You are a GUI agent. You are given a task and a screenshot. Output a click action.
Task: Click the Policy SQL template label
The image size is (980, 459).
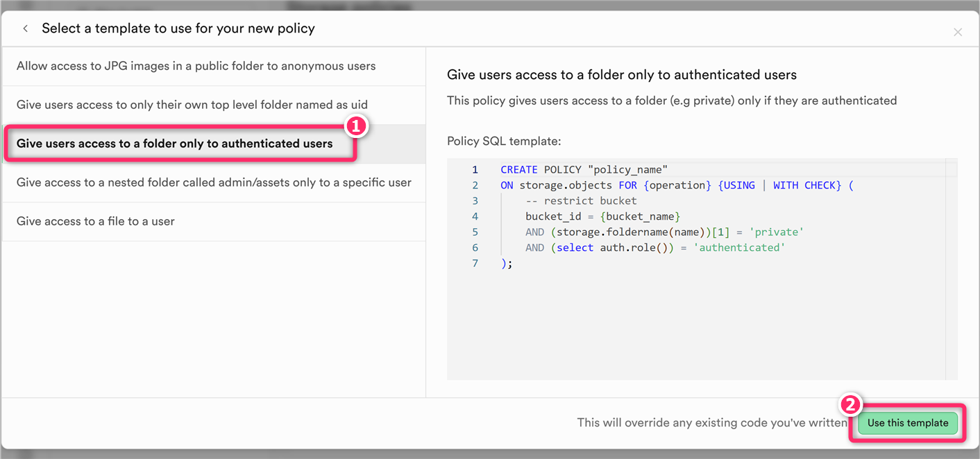(x=504, y=141)
